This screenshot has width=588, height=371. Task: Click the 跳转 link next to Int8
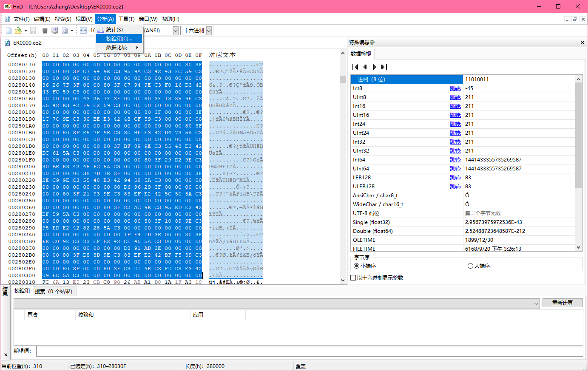[455, 88]
